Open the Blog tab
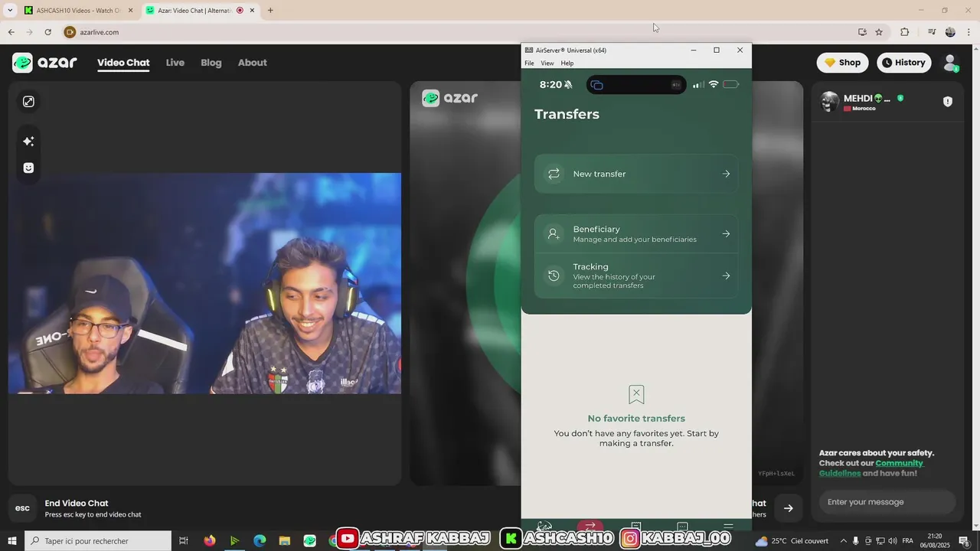Viewport: 980px width, 551px height. coord(211,63)
